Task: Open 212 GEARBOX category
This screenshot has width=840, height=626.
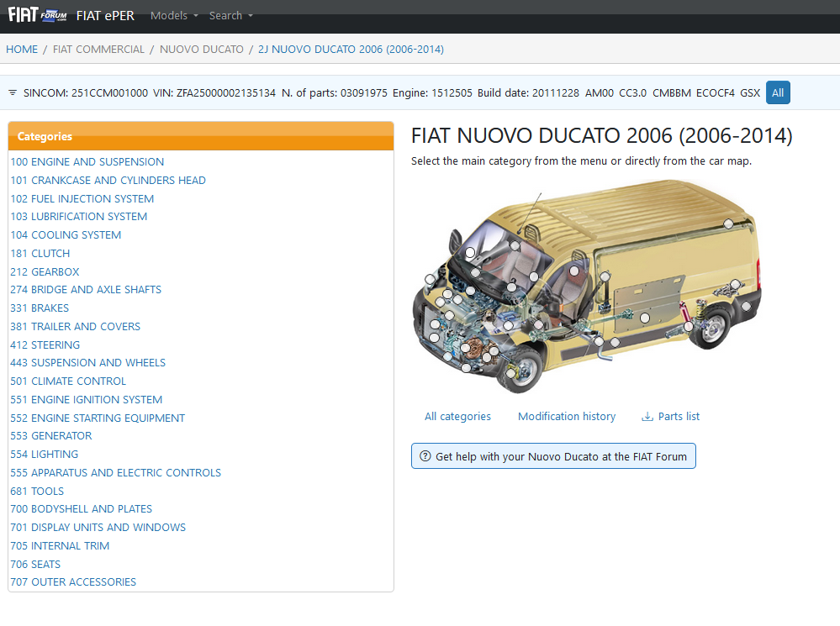Action: 45,272
